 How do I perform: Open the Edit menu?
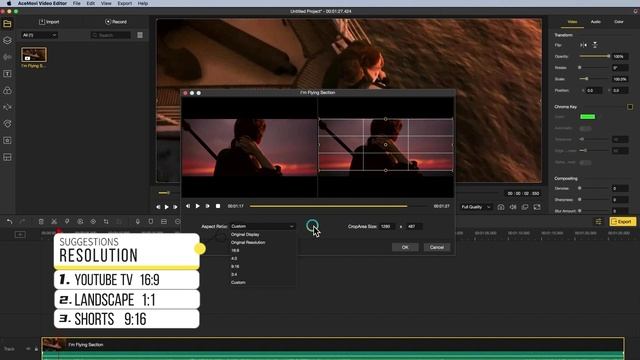coord(91,3)
